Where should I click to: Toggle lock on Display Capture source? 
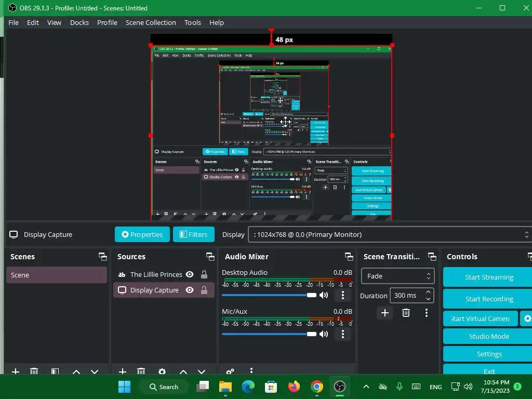204,290
